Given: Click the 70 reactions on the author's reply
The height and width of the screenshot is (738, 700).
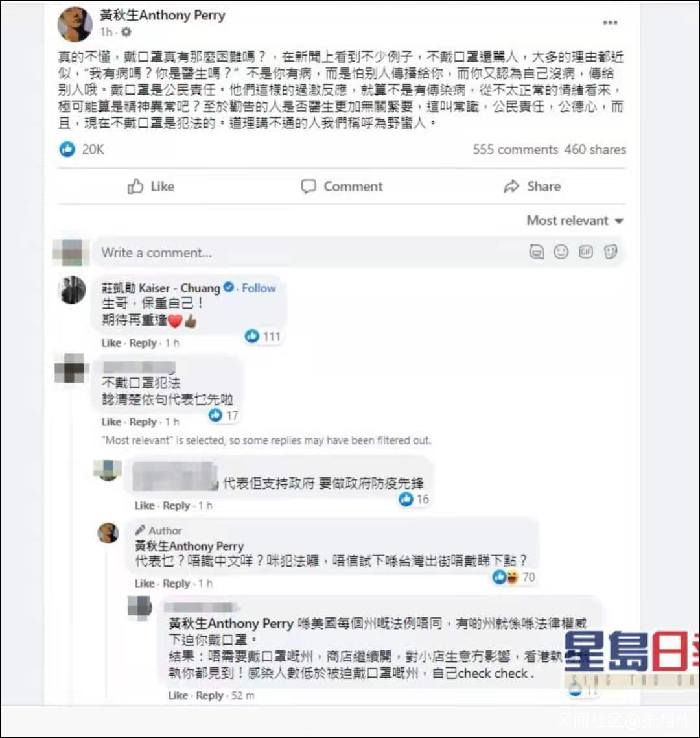Looking at the screenshot, I should [514, 577].
